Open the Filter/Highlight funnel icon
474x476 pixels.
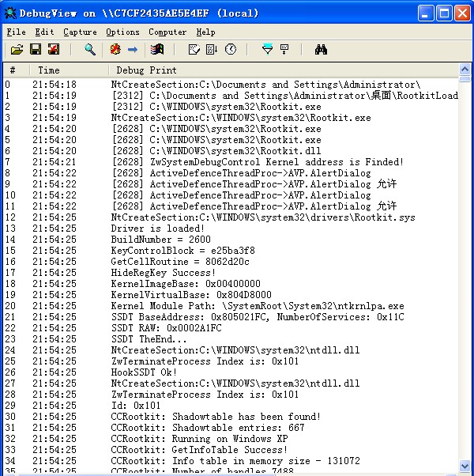(x=267, y=49)
